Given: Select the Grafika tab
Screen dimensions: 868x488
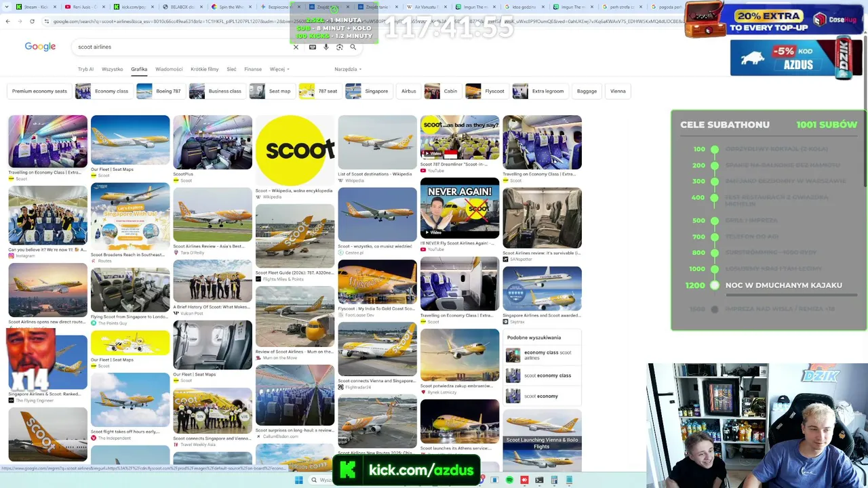Looking at the screenshot, I should click(139, 69).
